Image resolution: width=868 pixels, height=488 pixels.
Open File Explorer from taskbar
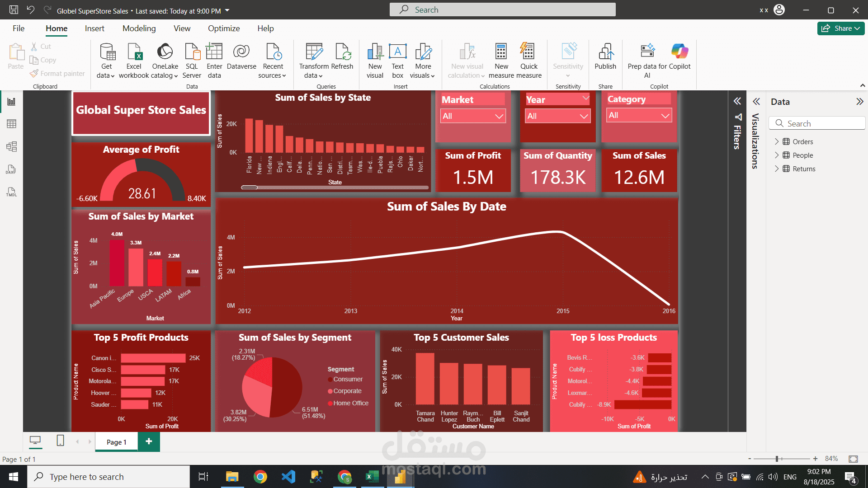point(232,477)
